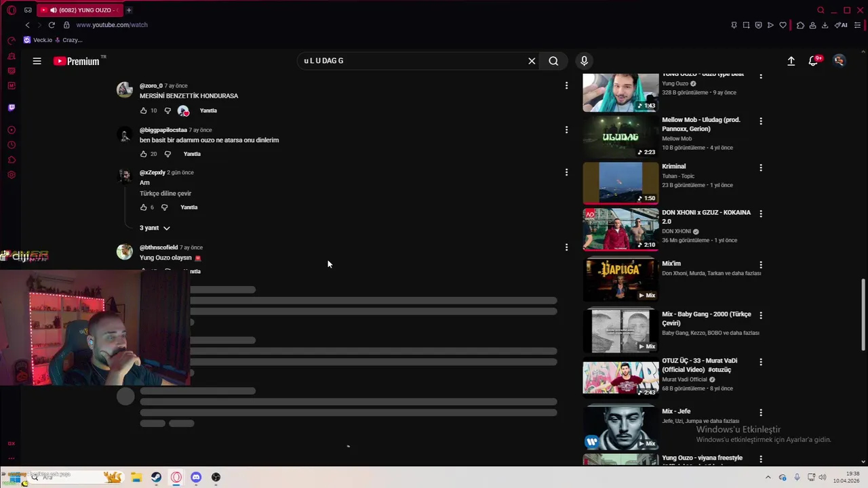Viewport: 868px width, 488px height.
Task: Open Discord from the Windows taskbar
Action: (x=196, y=477)
